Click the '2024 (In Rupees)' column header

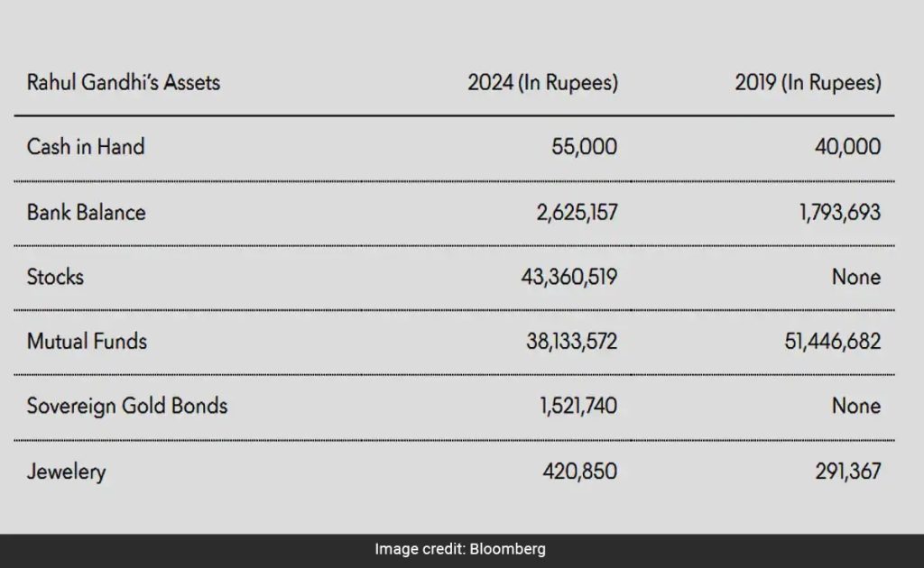(x=542, y=83)
